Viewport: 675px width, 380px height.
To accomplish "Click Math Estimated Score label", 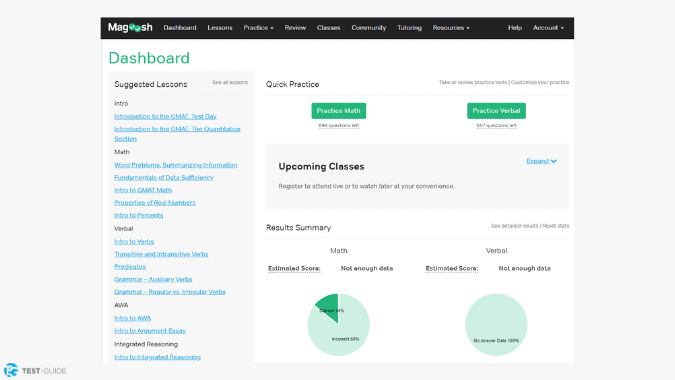I will [294, 268].
